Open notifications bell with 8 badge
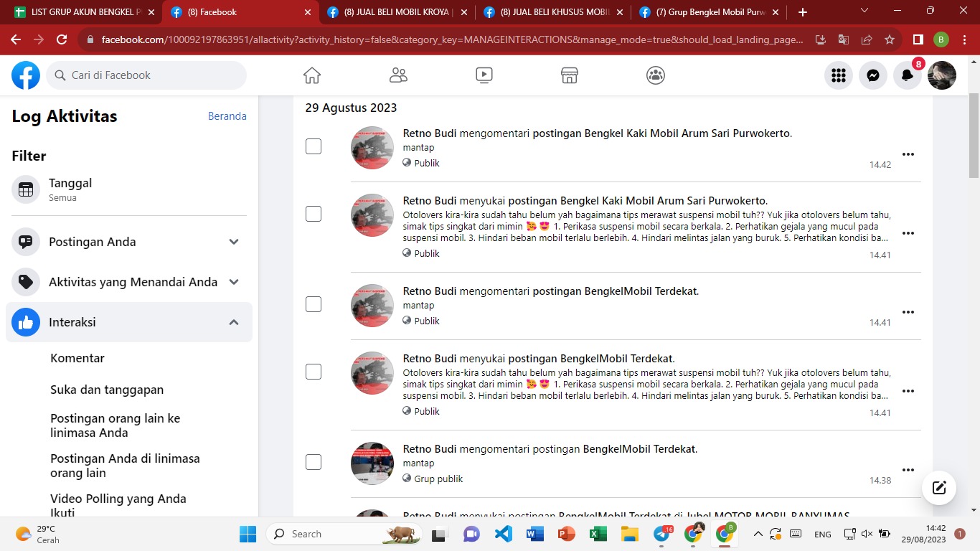 [x=908, y=75]
